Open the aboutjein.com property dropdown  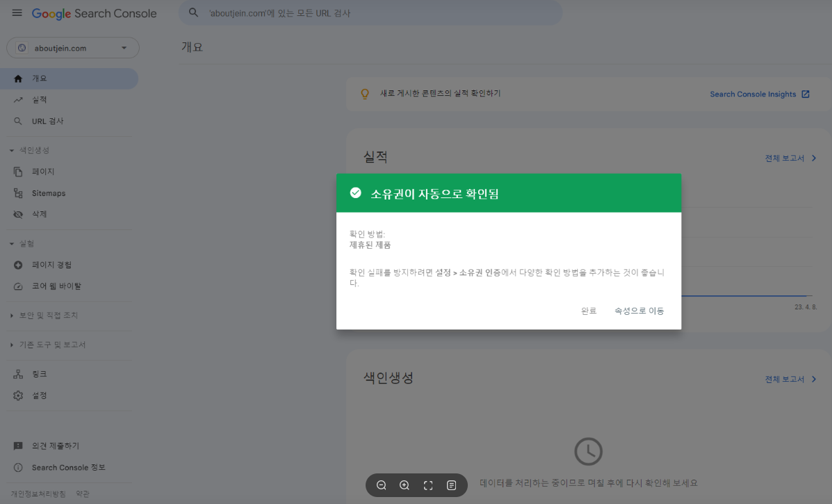pos(73,48)
